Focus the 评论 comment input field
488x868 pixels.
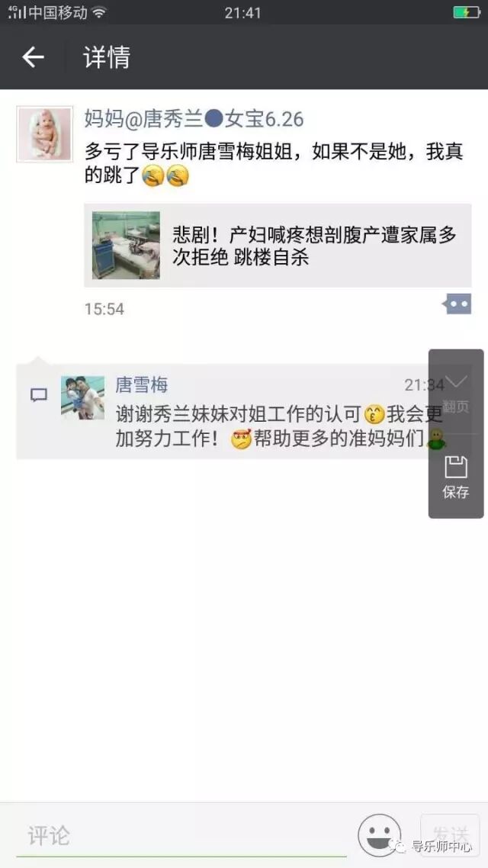[x=181, y=835]
